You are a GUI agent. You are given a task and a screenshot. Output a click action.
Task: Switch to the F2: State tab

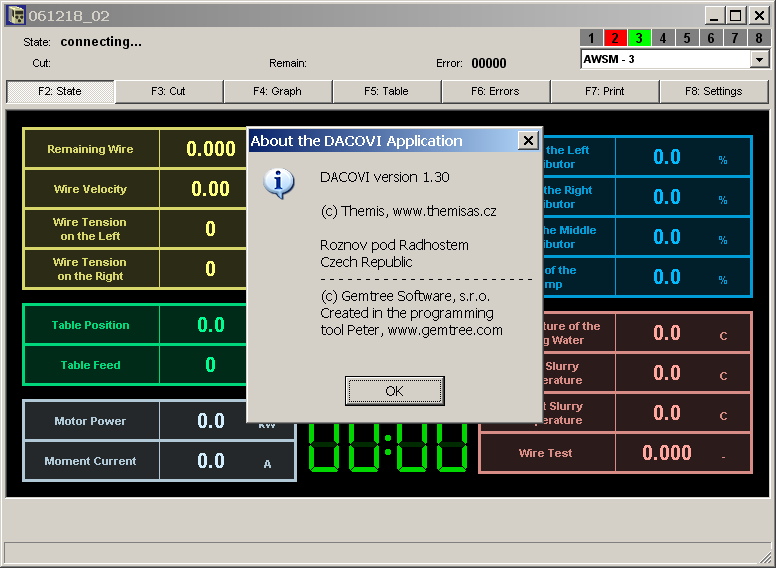tap(60, 91)
